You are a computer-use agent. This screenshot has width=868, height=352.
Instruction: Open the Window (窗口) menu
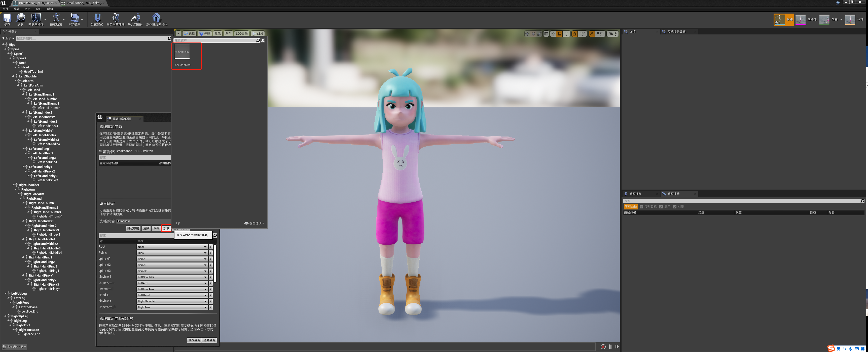click(x=39, y=9)
